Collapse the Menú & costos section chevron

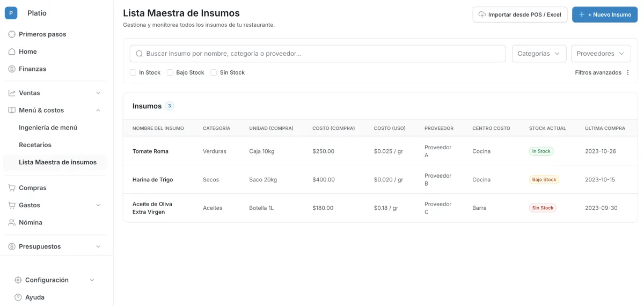(98, 110)
